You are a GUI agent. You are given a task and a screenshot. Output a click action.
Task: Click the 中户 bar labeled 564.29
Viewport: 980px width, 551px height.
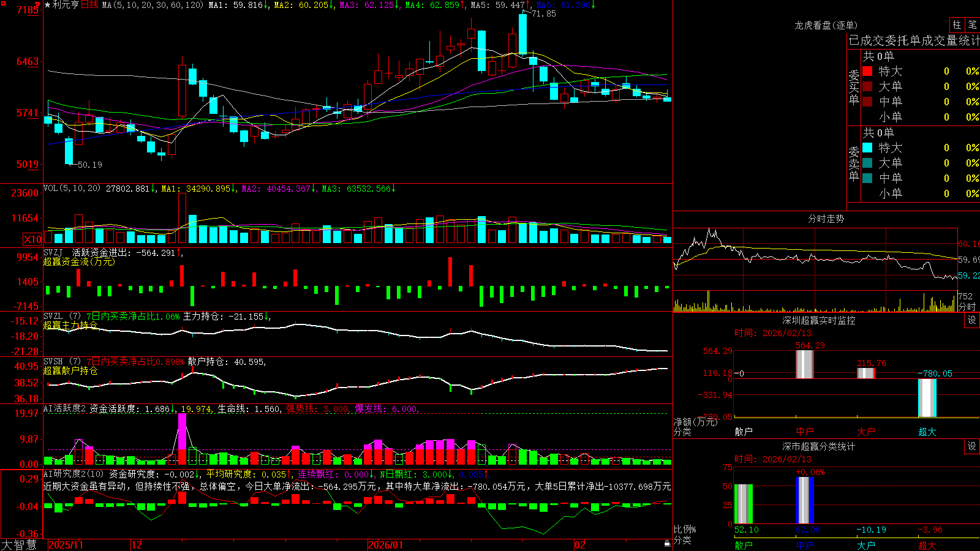click(804, 364)
